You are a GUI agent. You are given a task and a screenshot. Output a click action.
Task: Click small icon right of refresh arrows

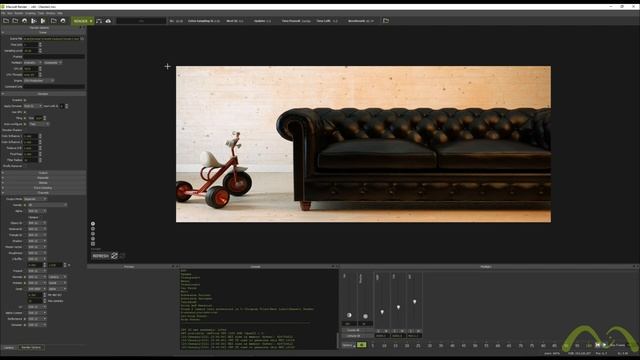click(x=122, y=256)
